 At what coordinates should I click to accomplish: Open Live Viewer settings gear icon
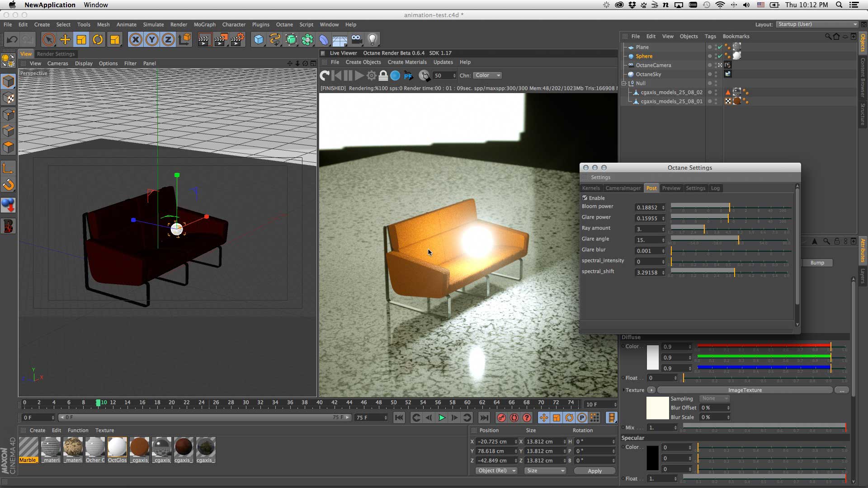coord(371,75)
